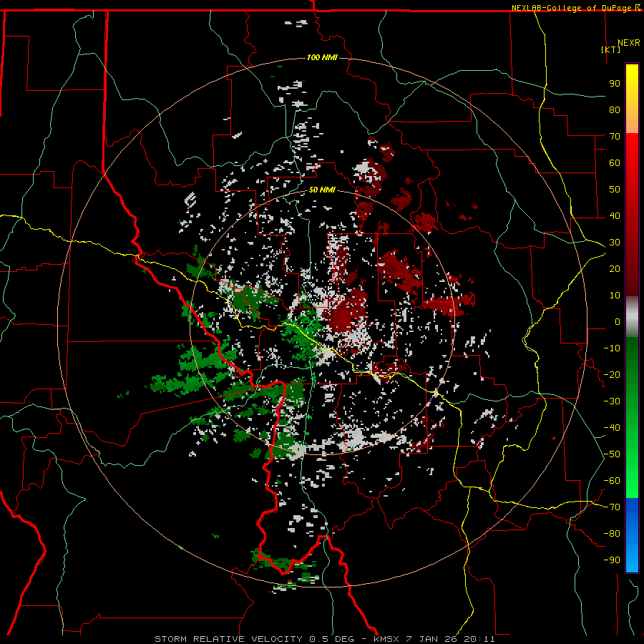This screenshot has width=644, height=644.
Task: Click the 10 value on the velocity scale
Action: [x=615, y=296]
